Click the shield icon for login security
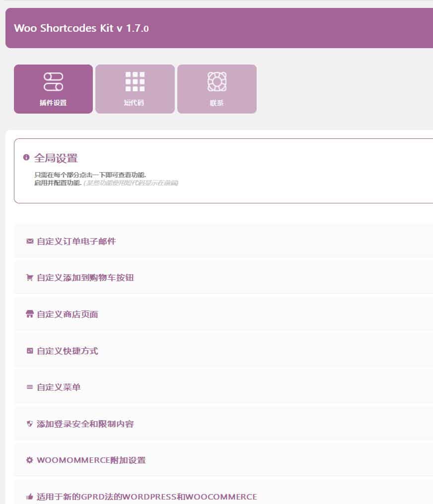This screenshot has width=433, height=504. (x=30, y=424)
